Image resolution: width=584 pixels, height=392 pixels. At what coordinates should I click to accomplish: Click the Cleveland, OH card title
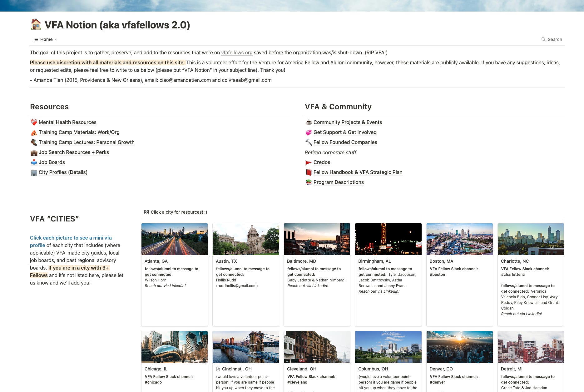point(302,369)
